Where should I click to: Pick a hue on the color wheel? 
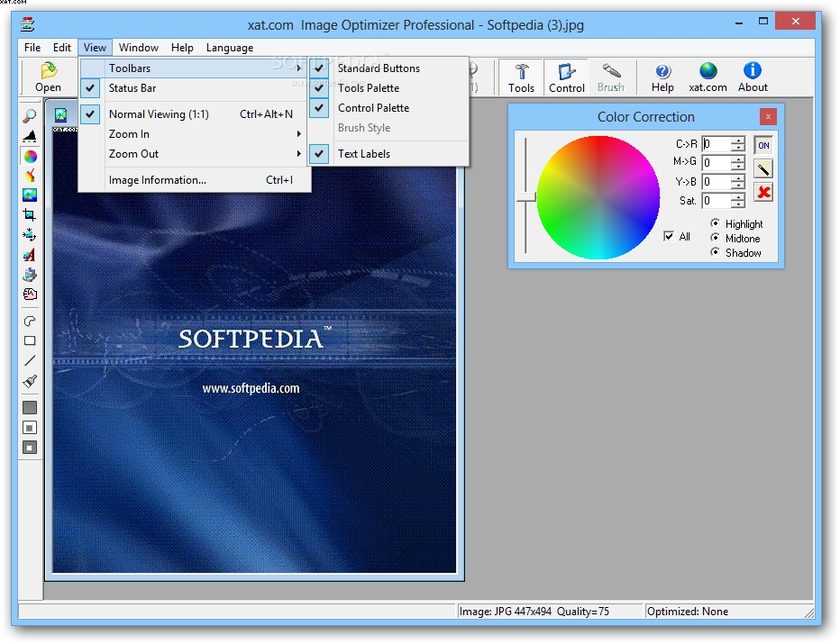[x=598, y=197]
